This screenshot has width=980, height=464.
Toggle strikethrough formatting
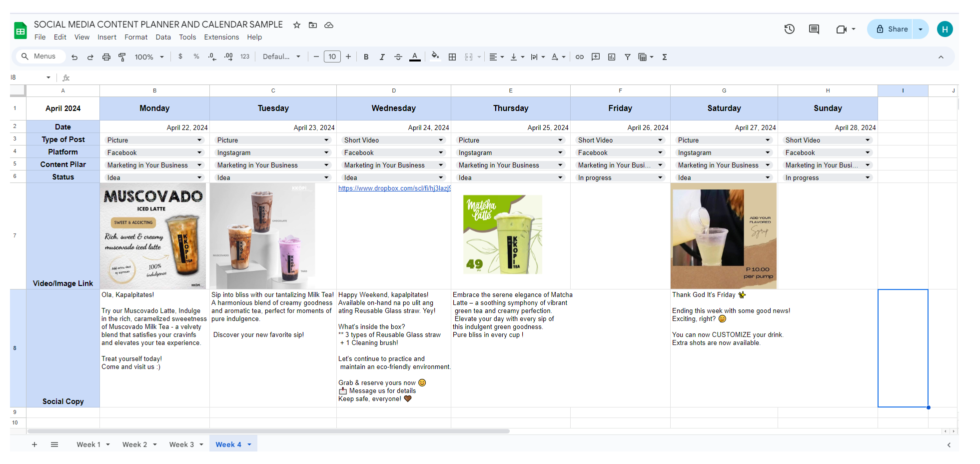(x=398, y=57)
